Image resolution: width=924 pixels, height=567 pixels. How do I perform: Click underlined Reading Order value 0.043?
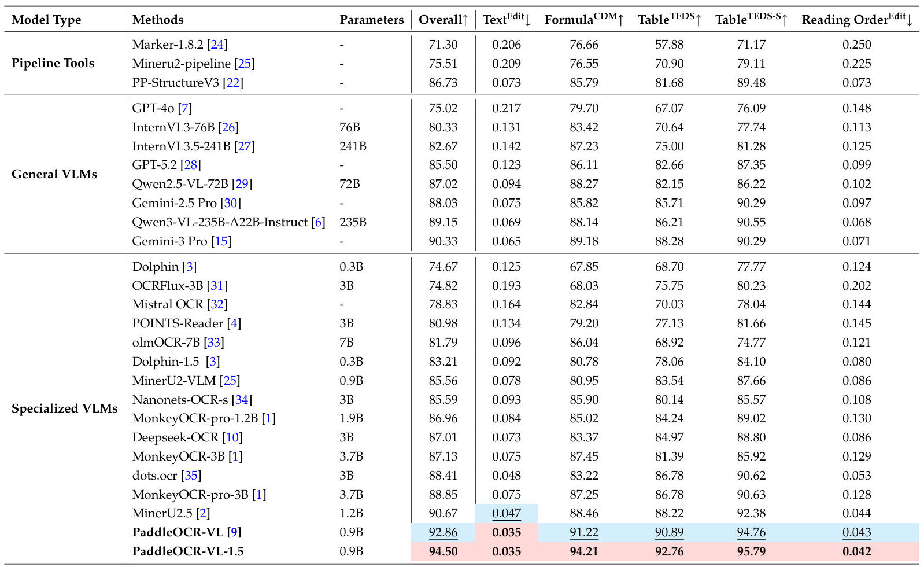857,532
